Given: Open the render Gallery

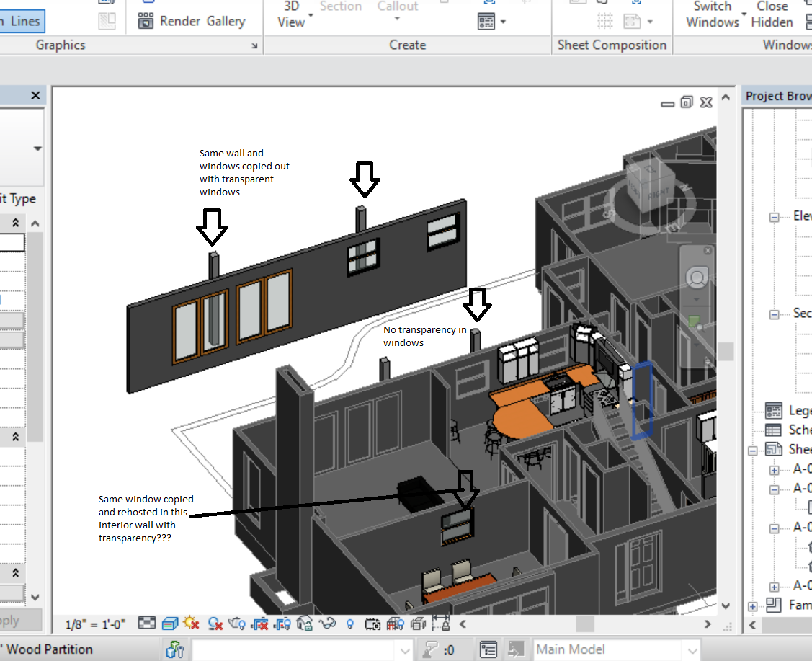Looking at the screenshot, I should 226,21.
